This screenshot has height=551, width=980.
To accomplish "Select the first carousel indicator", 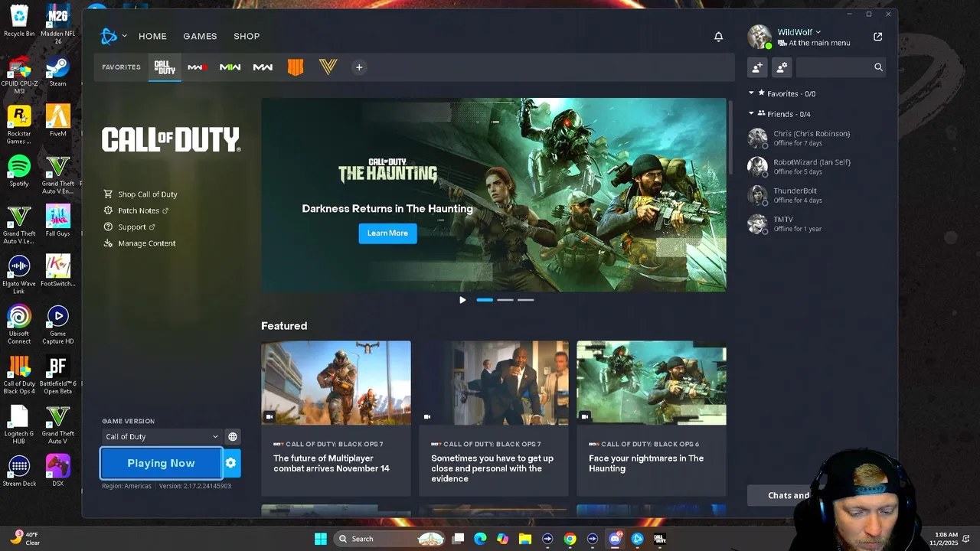I will tap(485, 300).
